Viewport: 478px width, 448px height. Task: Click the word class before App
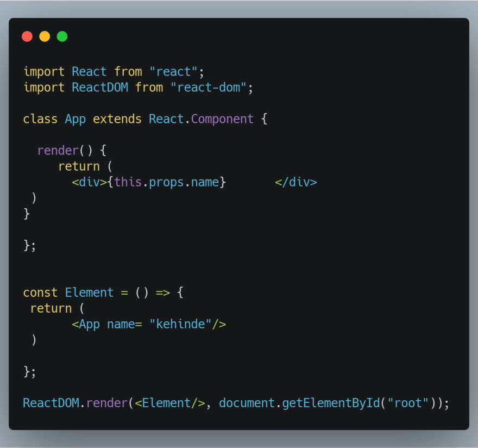(x=40, y=119)
